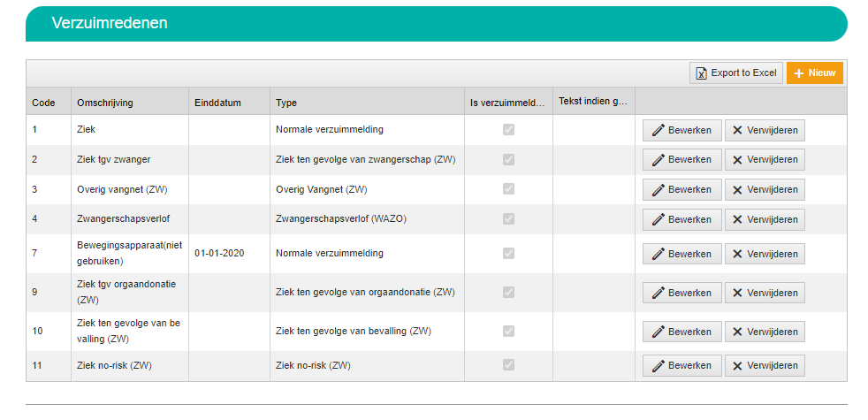The width and height of the screenshot is (868, 420).
Task: Toggle verzuimmelding checkbox for code 1 Ziek
Action: click(x=508, y=130)
